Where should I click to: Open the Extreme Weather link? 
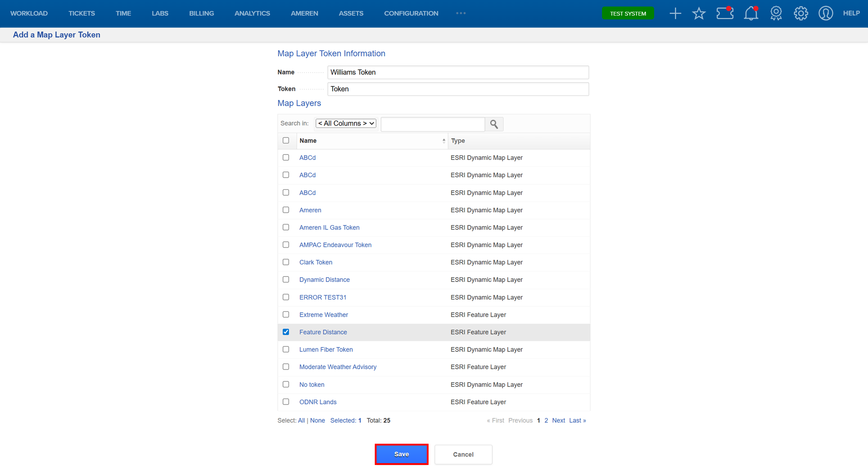[x=324, y=315]
